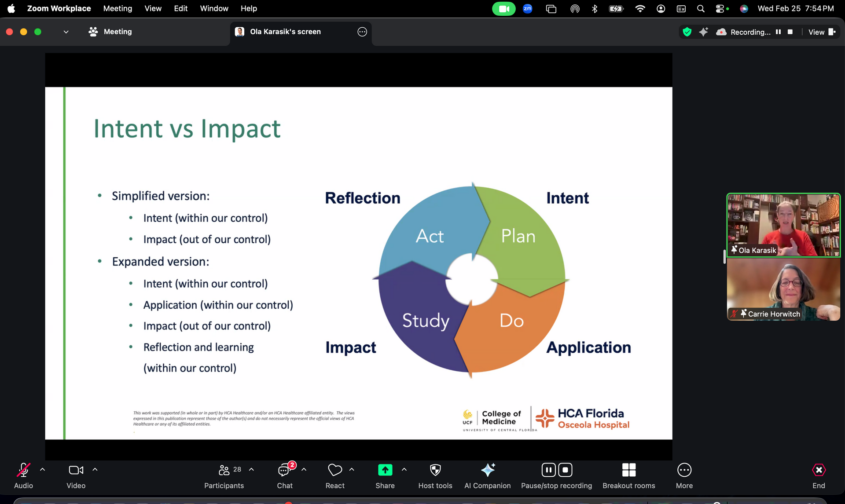
Task: Stop recording in bottom toolbar
Action: click(565, 470)
